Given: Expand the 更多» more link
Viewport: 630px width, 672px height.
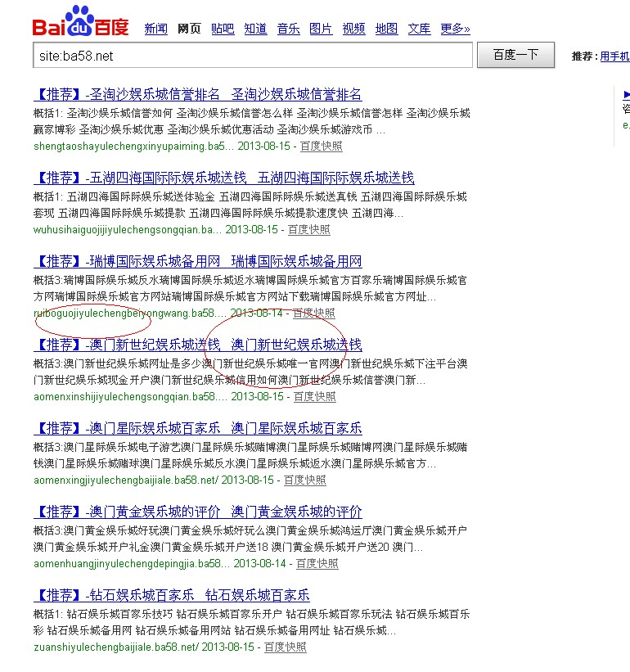Looking at the screenshot, I should point(455,29).
